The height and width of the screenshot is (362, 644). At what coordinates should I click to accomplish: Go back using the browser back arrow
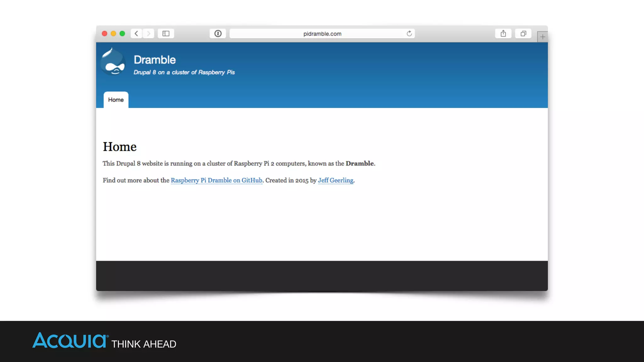tap(136, 34)
